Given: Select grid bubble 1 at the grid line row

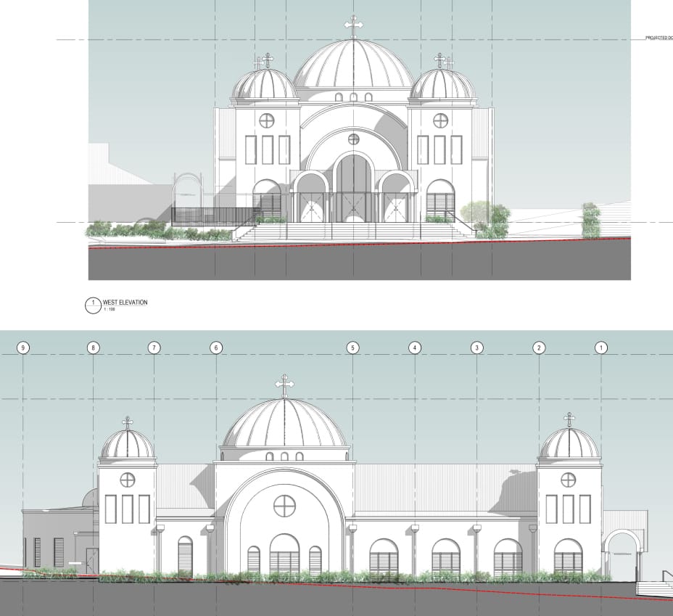Looking at the screenshot, I should click(x=601, y=348).
